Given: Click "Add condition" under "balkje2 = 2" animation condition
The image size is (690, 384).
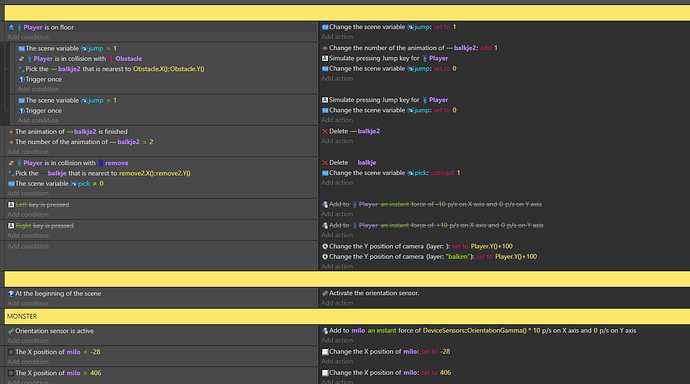Looking at the screenshot, I should 28,152.
